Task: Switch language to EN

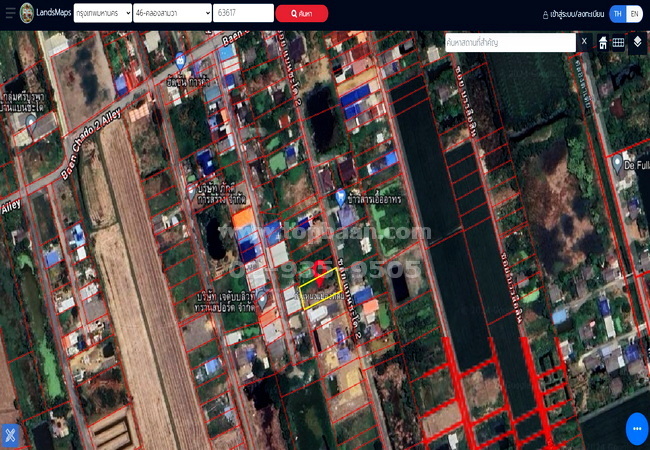Action: point(634,14)
